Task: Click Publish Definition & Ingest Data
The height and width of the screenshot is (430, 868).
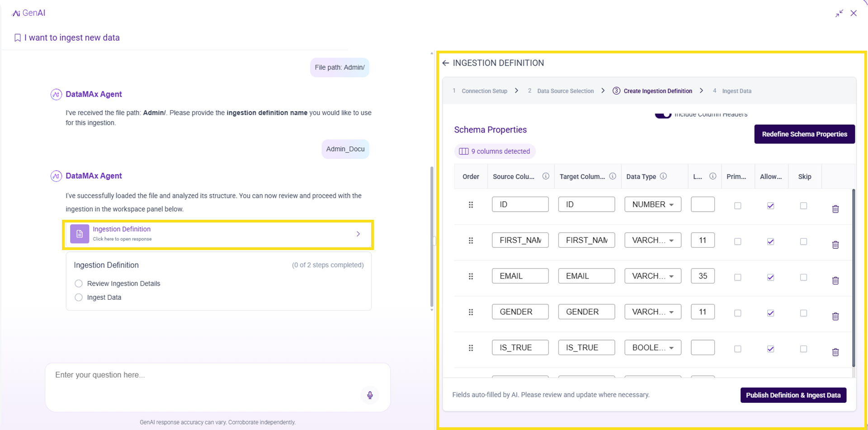Action: (793, 395)
